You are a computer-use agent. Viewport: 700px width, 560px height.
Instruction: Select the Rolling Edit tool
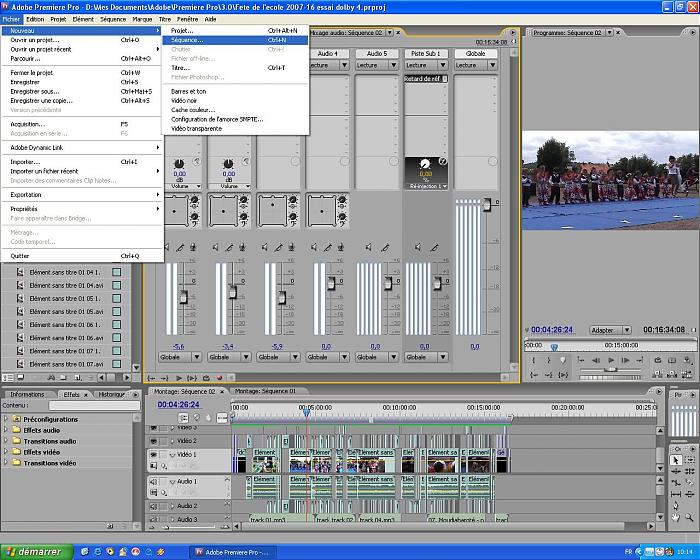(689, 471)
